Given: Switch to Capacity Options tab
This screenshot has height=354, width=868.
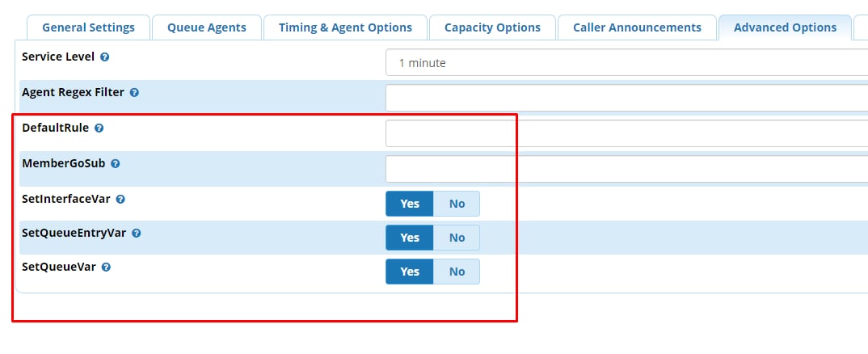Looking at the screenshot, I should (x=492, y=27).
